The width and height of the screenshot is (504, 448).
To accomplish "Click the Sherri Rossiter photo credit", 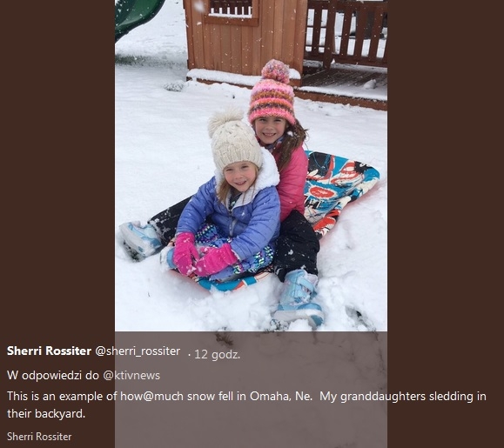I will click(x=39, y=437).
